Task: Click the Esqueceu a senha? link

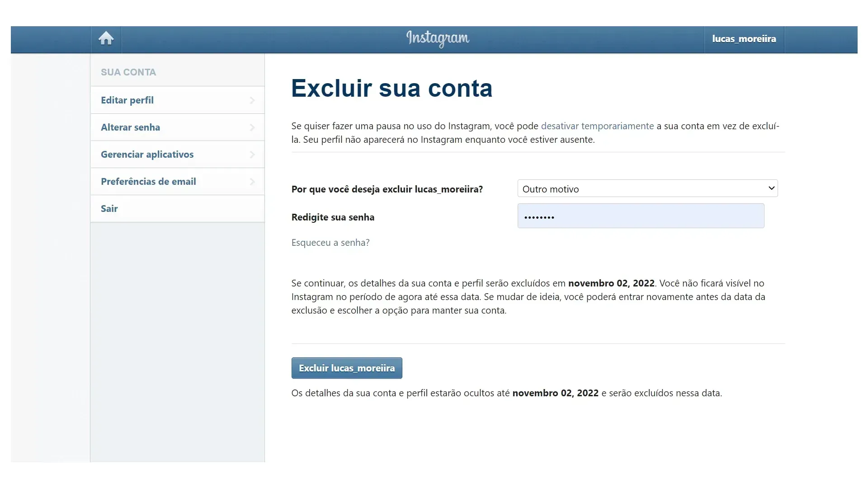Action: (x=330, y=243)
